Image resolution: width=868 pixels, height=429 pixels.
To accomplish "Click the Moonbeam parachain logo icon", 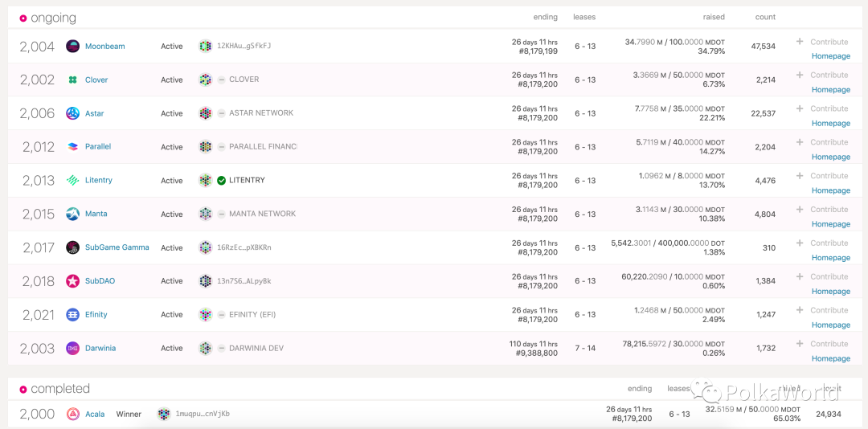I will [72, 46].
